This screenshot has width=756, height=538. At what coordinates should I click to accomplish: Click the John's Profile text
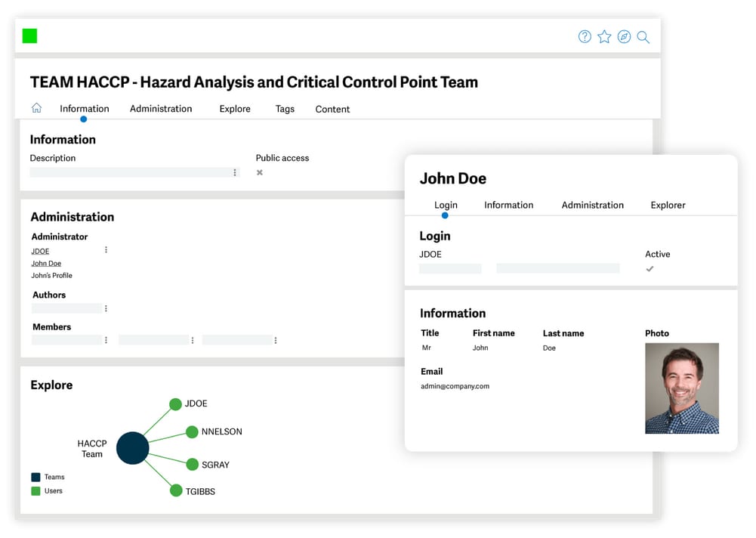coord(51,276)
